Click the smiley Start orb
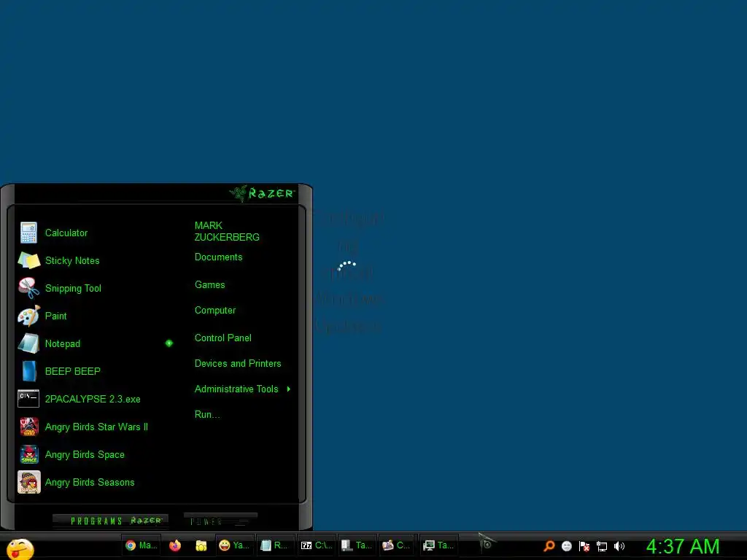747x560 pixels. 20,548
